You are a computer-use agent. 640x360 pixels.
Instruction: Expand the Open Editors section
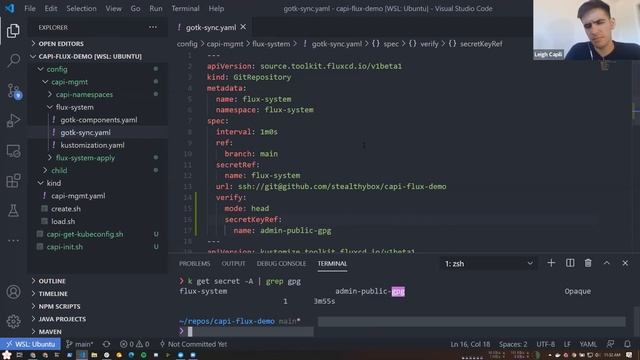click(61, 44)
